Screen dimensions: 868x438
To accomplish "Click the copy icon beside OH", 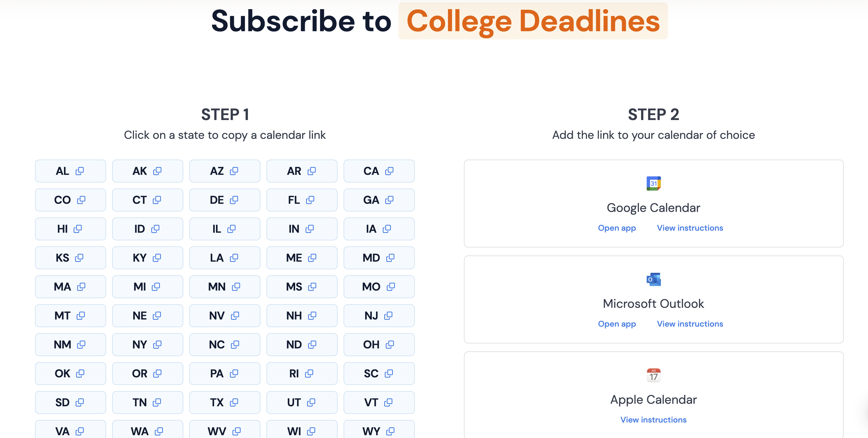I will point(390,344).
